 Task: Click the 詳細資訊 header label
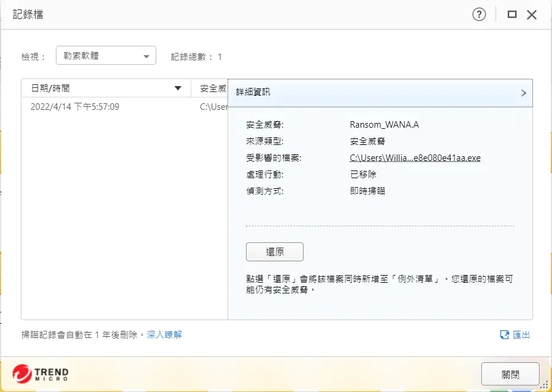coord(253,92)
